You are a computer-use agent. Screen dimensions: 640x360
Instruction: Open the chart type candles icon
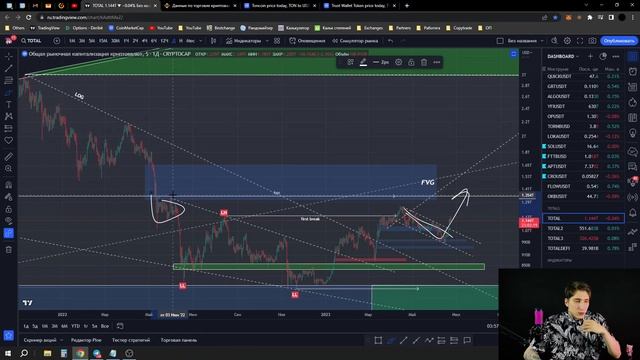point(213,41)
